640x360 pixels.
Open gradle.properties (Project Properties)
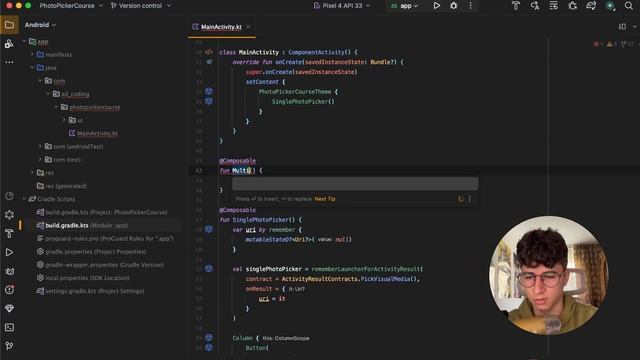pyautogui.click(x=91, y=251)
